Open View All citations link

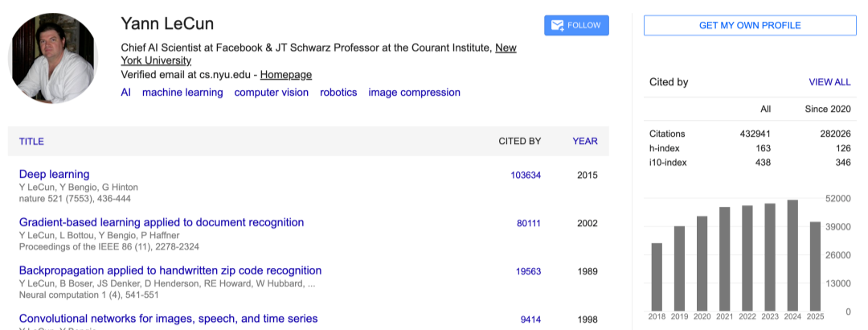829,82
